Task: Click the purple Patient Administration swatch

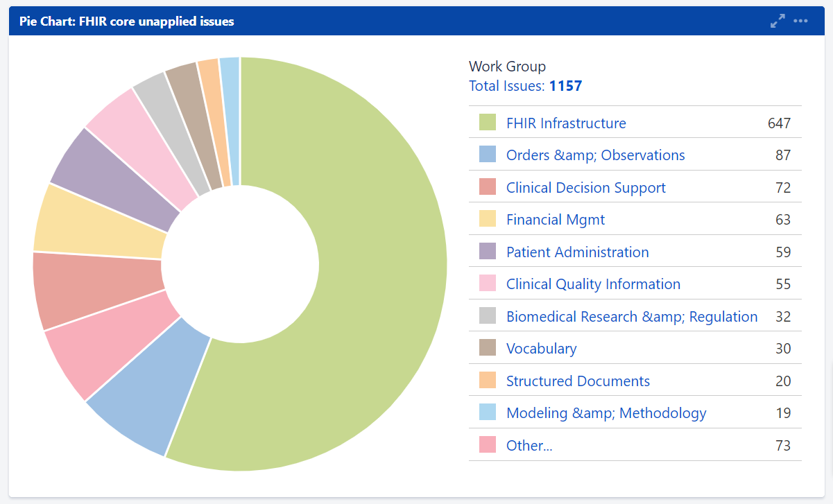Action: coord(488,252)
